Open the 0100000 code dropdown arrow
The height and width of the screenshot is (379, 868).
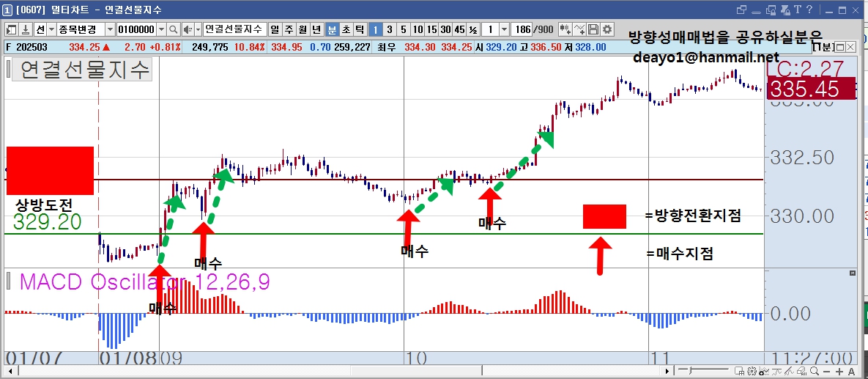[162, 29]
